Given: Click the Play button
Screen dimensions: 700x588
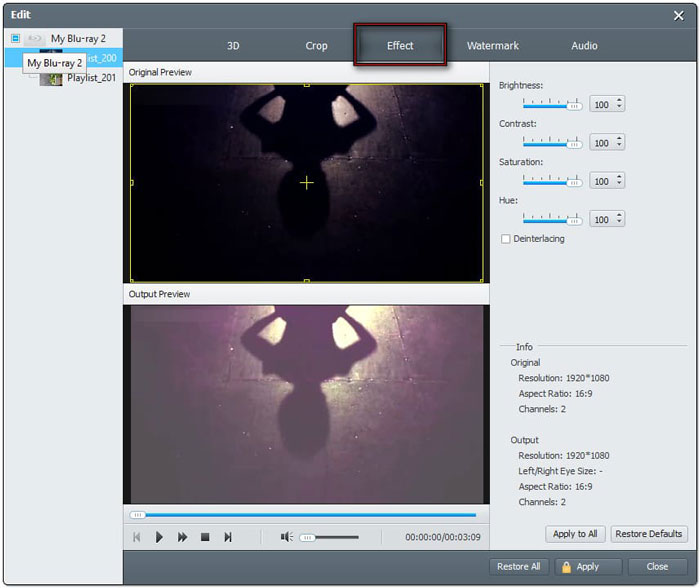Looking at the screenshot, I should [159, 537].
